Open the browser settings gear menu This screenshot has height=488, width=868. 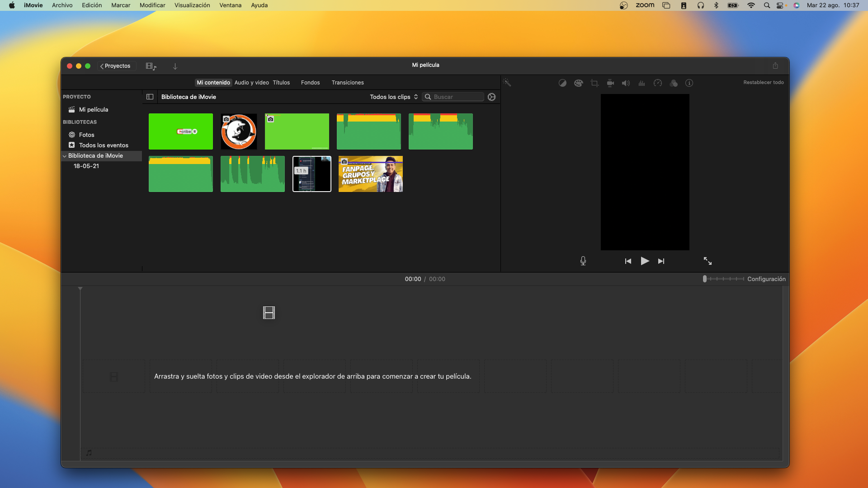[x=491, y=97]
